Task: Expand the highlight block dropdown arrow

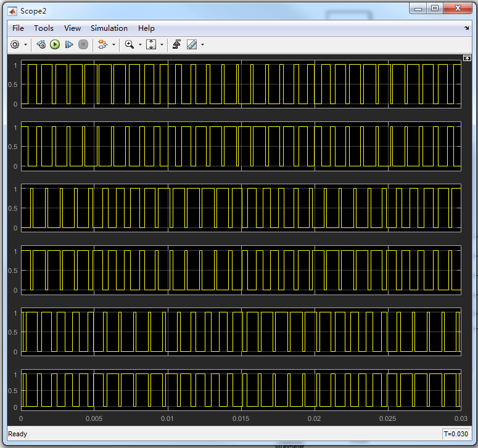Action: (x=113, y=45)
